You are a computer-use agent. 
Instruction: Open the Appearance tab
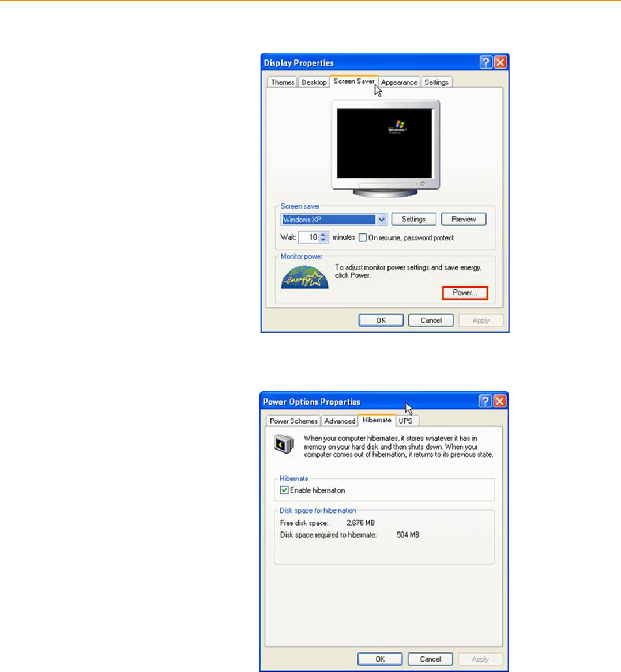pyautogui.click(x=399, y=82)
